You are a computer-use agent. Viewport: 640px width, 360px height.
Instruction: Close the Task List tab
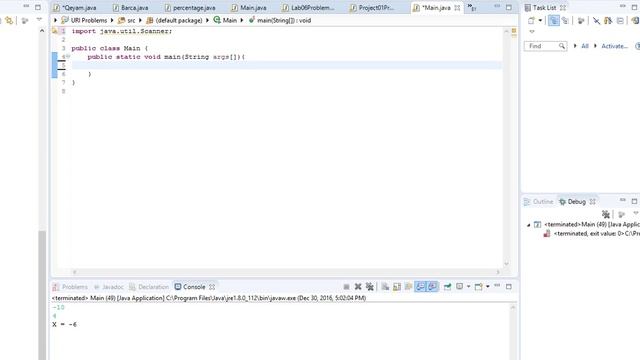[x=563, y=8]
